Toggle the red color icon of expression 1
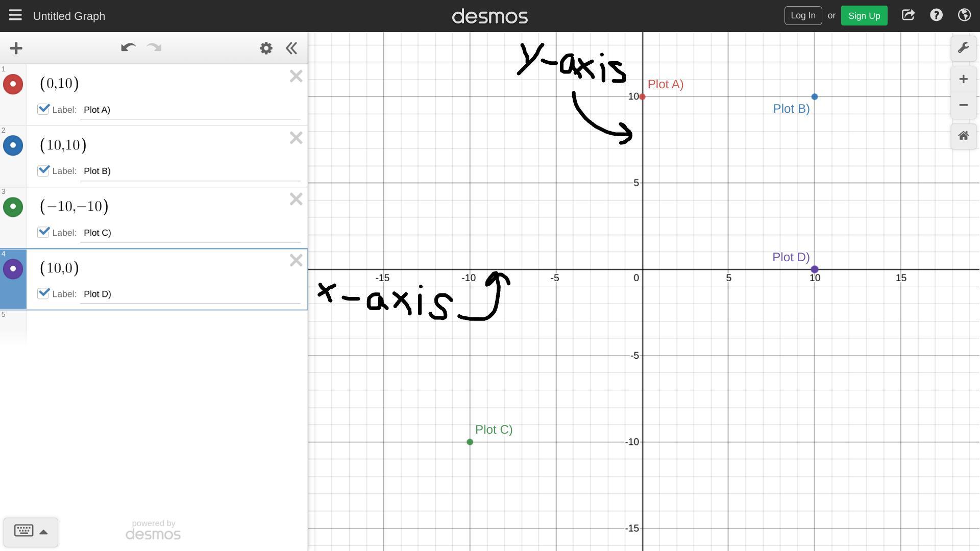 pyautogui.click(x=13, y=84)
